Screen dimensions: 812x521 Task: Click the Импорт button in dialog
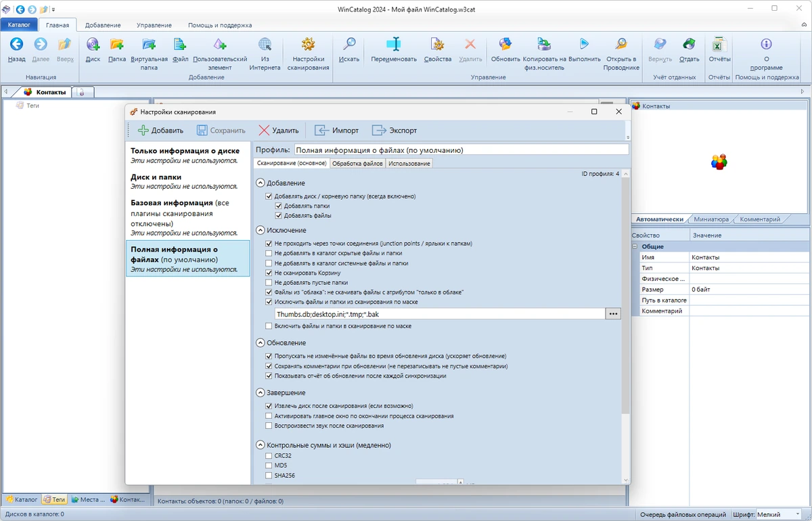pos(336,130)
